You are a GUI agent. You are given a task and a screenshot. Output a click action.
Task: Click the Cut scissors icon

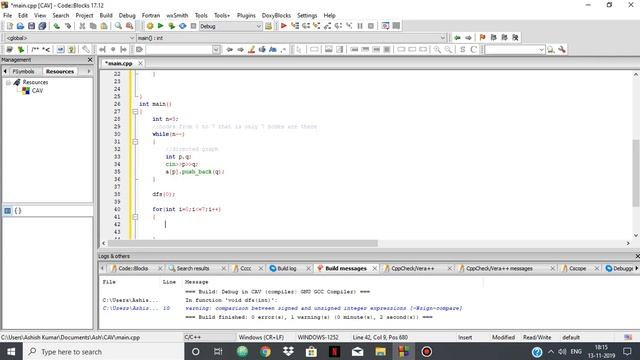pos(82,26)
